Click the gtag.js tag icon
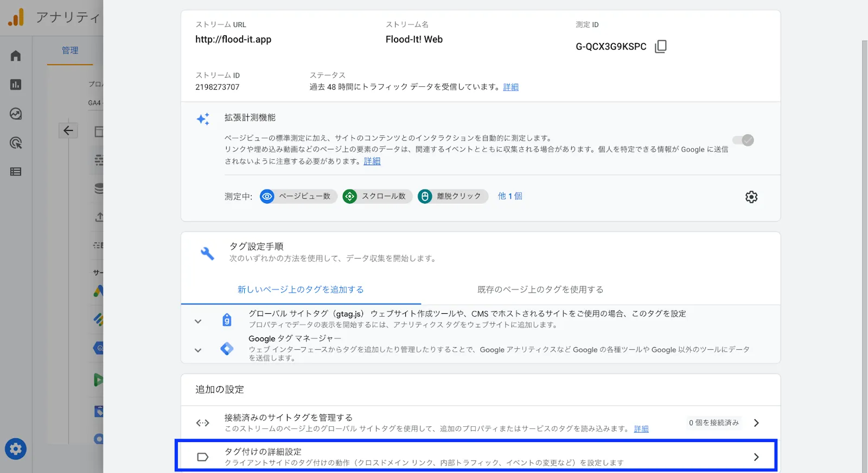 pos(227,320)
